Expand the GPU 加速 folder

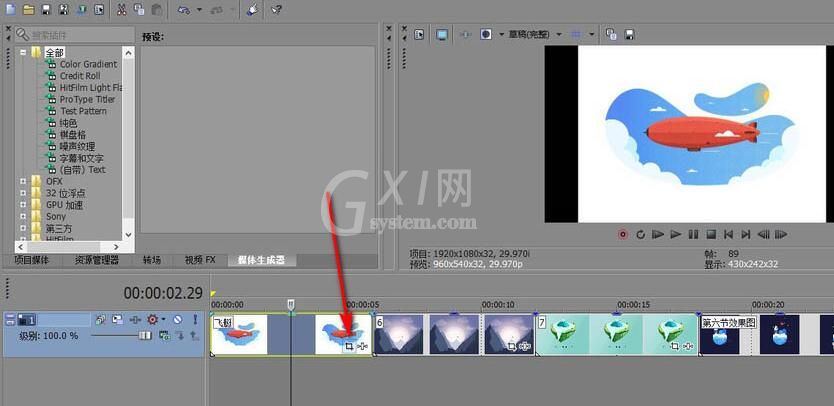tap(23, 204)
